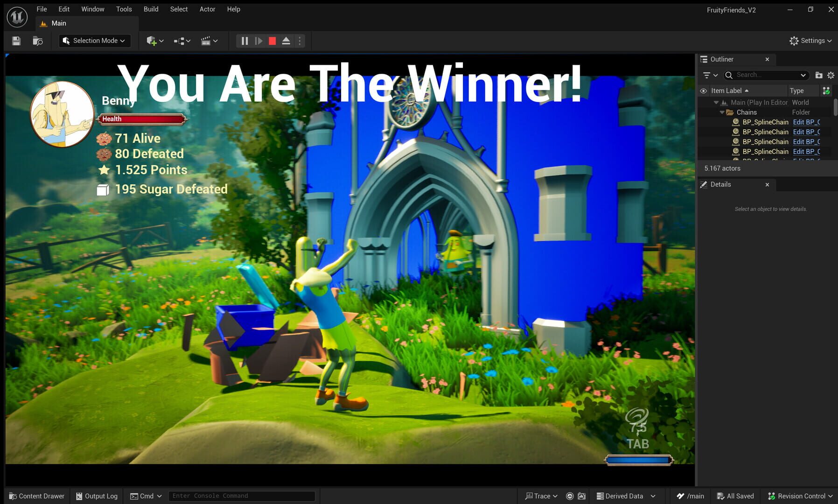The width and height of the screenshot is (838, 504).
Task: Open the Blueprints toolbar icon
Action: pyautogui.click(x=180, y=41)
